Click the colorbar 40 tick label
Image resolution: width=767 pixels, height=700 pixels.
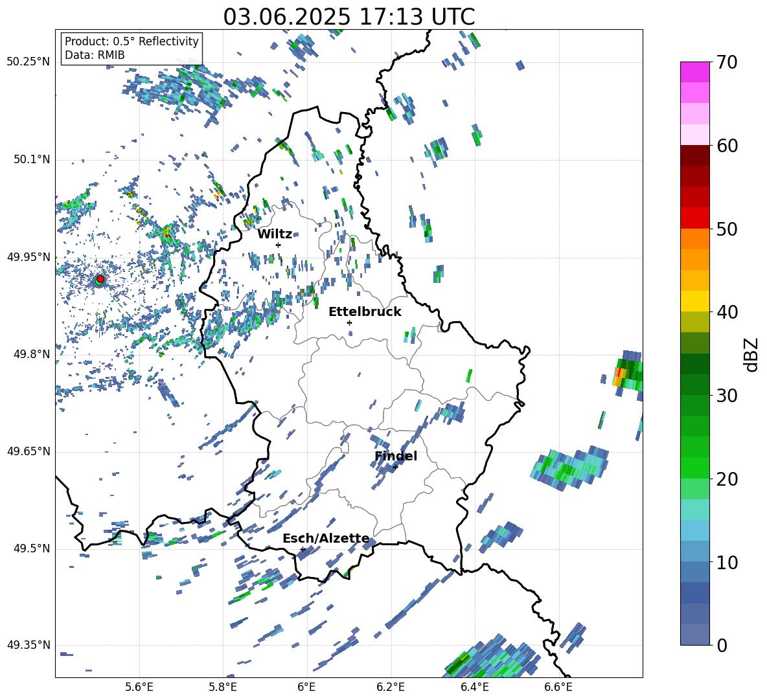727,312
